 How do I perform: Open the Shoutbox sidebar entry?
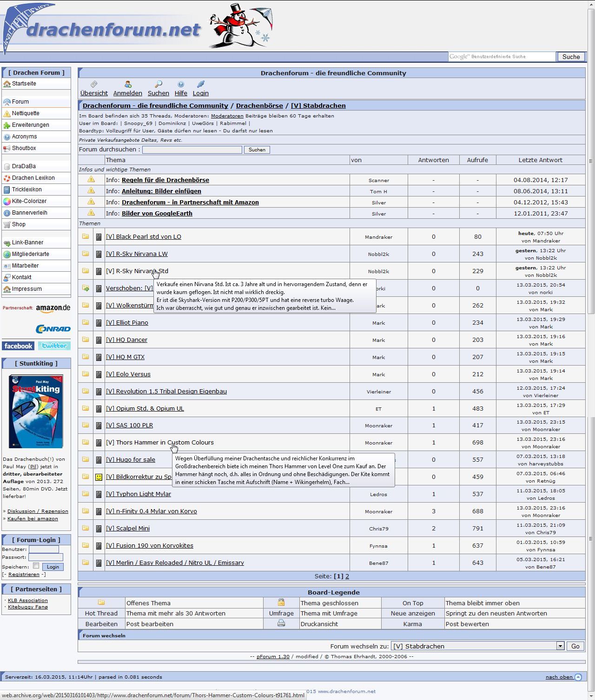pos(24,148)
